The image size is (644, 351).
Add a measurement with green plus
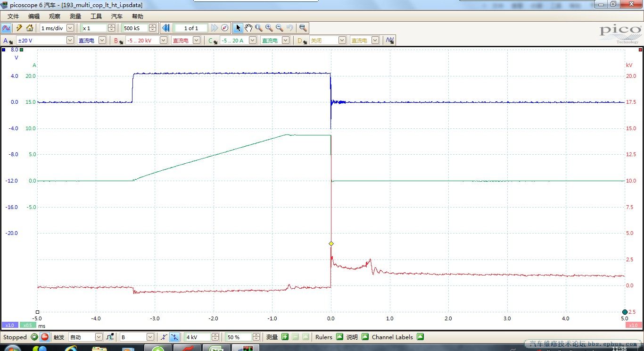coord(285,337)
